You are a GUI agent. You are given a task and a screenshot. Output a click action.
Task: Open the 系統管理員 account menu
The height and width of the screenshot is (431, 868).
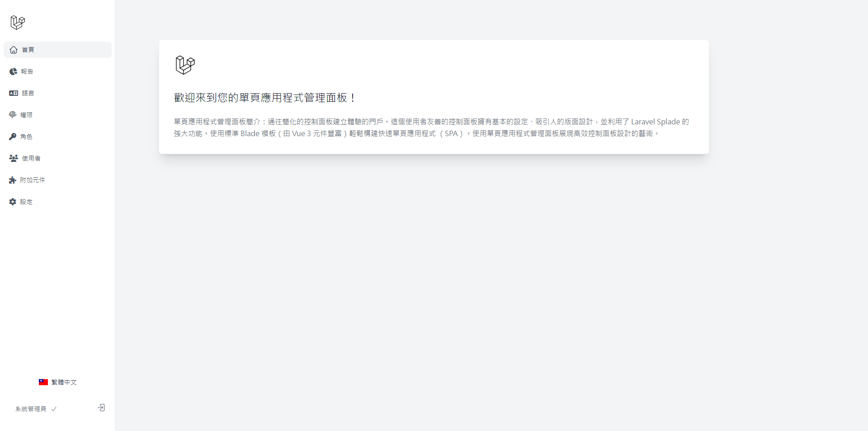click(31, 409)
